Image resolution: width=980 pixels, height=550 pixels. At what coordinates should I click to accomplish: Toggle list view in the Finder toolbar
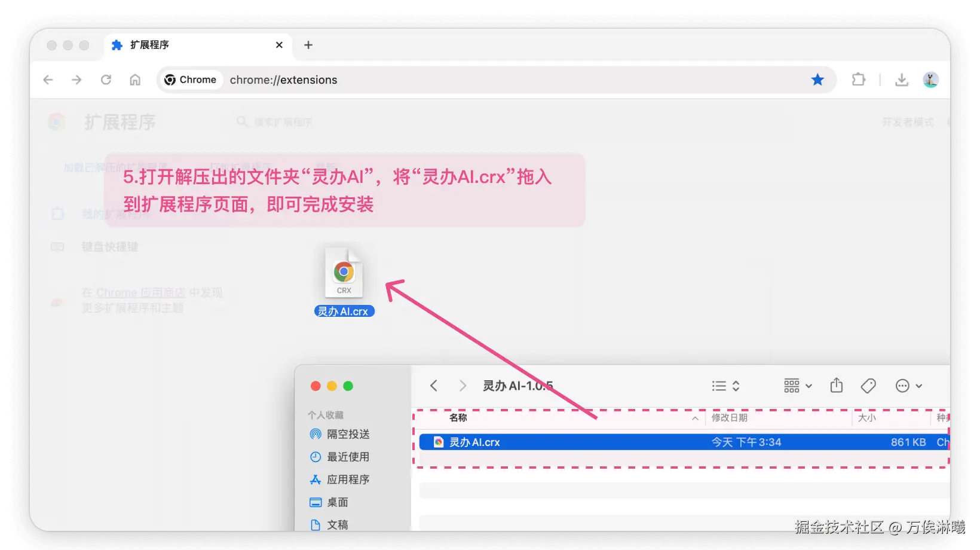(x=719, y=386)
